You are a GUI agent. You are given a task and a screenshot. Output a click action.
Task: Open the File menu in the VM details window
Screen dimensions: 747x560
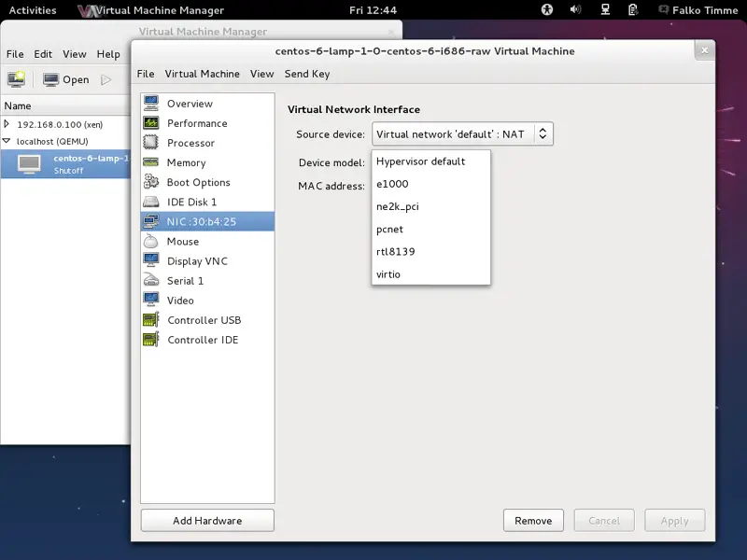coord(146,74)
